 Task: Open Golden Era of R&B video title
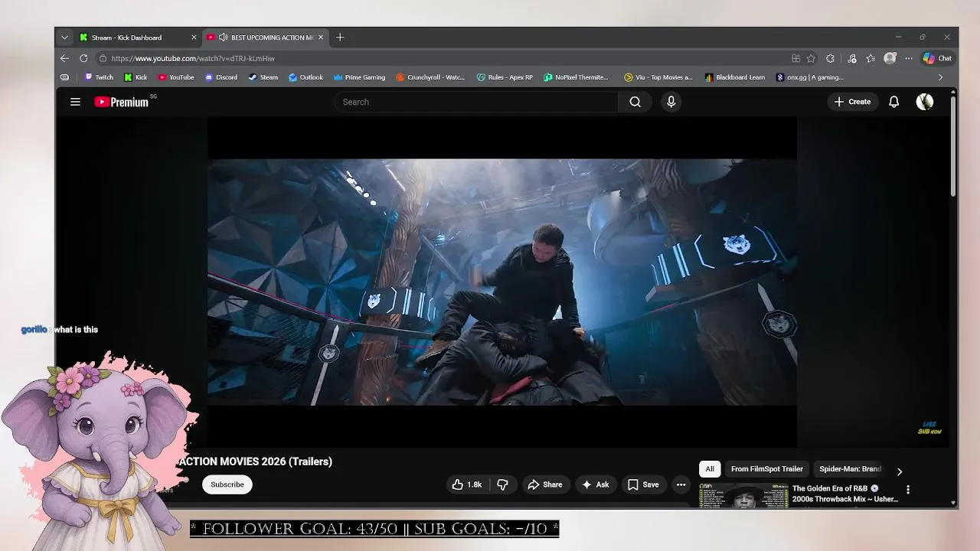tap(844, 494)
